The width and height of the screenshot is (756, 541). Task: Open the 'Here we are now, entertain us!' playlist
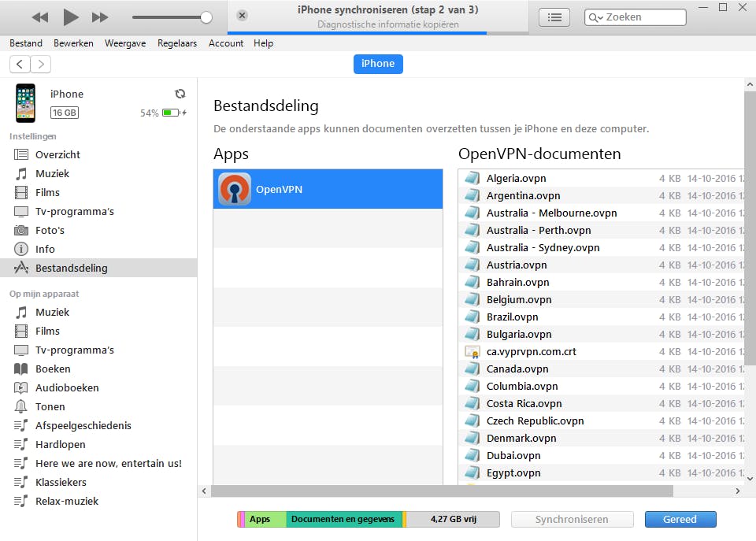tap(98, 463)
